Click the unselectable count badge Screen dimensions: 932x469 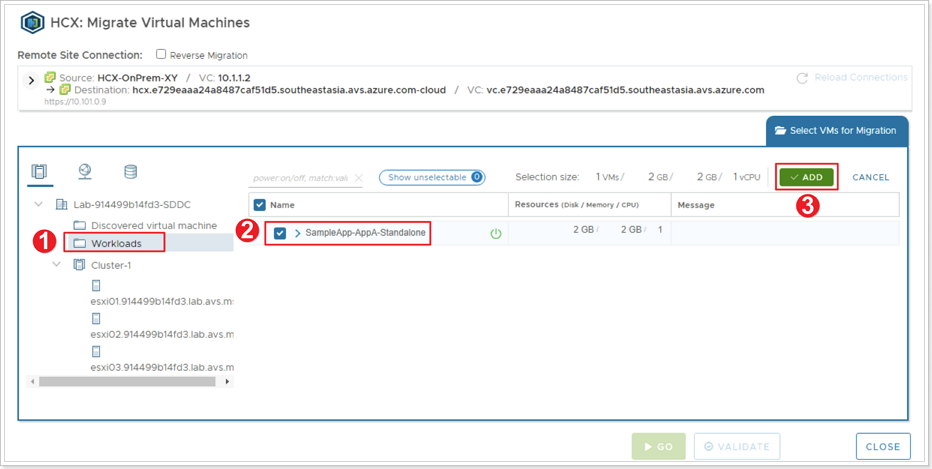(x=477, y=177)
